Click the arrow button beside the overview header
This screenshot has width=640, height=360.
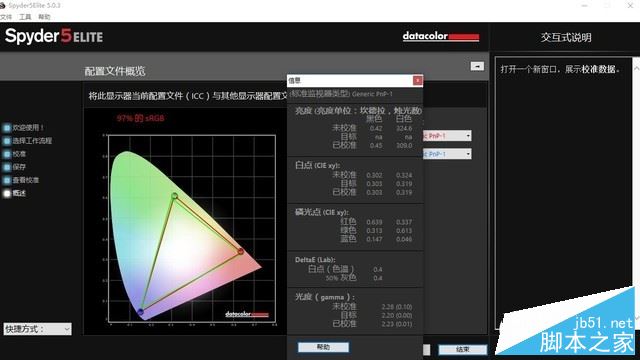(477, 66)
